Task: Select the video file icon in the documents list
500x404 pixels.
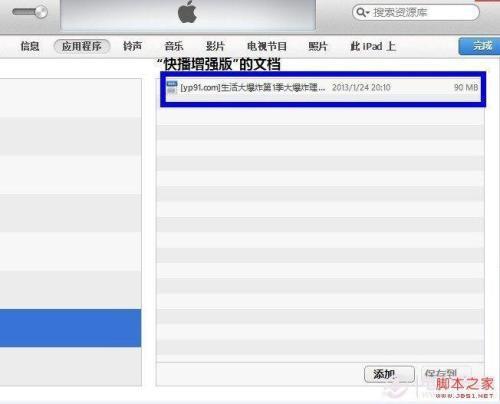Action: pos(172,87)
